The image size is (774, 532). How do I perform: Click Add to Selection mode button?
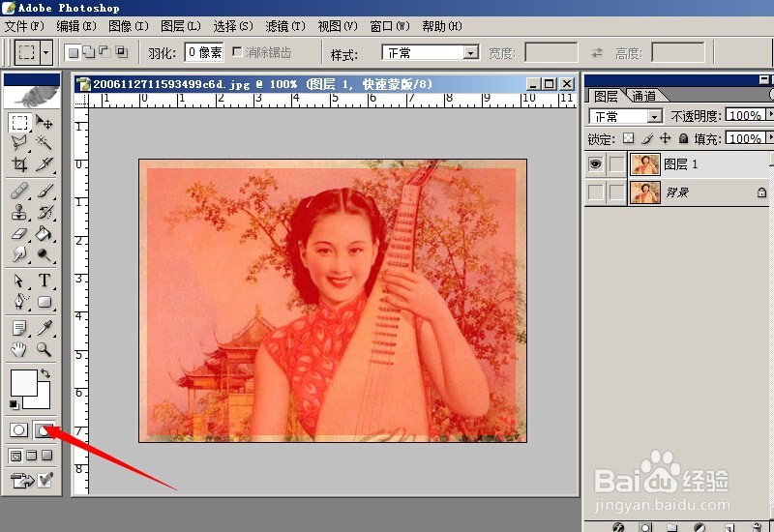89,52
